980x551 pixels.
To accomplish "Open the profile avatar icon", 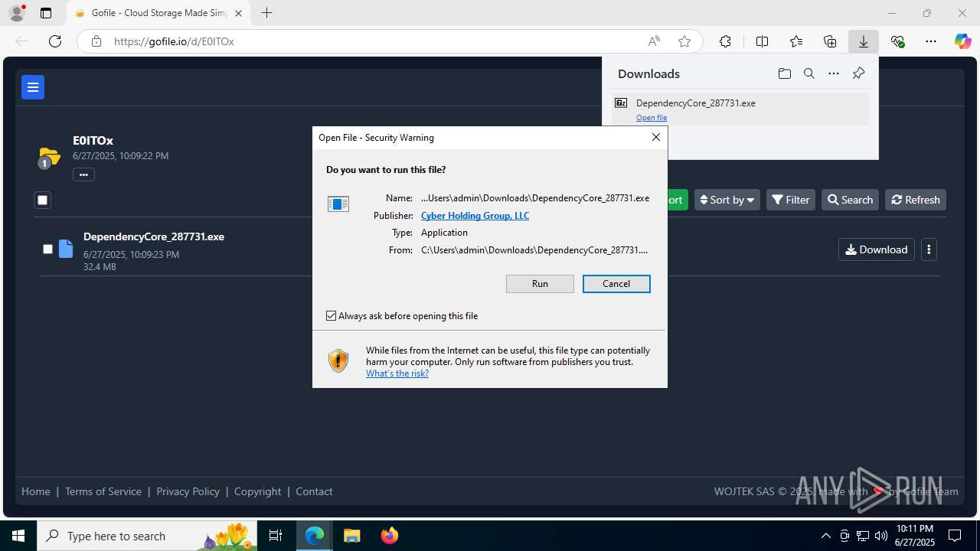I will click(x=17, y=12).
